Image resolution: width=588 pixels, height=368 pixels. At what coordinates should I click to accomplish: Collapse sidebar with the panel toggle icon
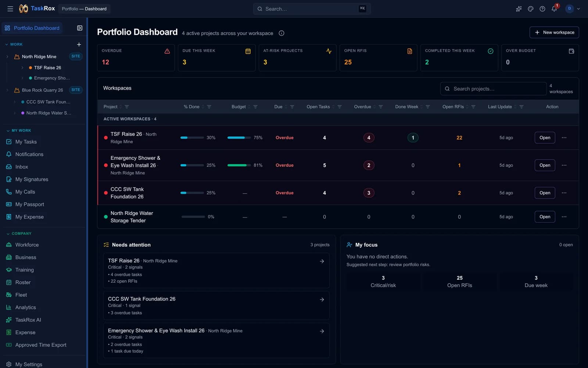coord(79,28)
